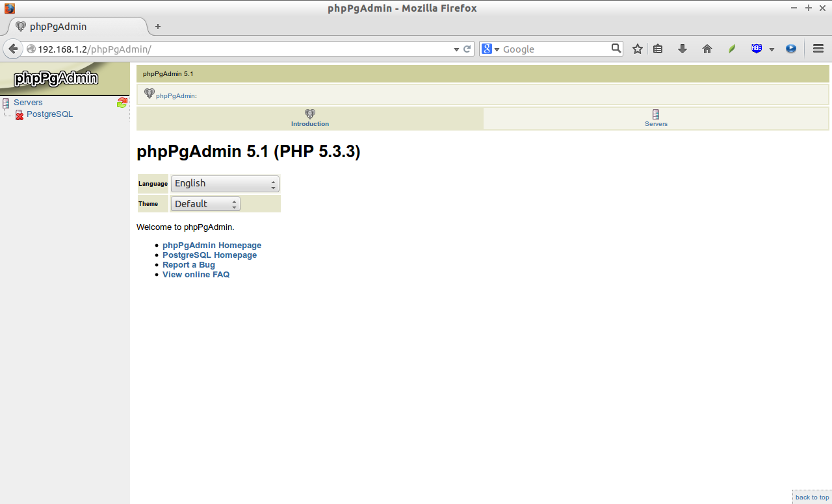Bookmark this page with the star icon
The height and width of the screenshot is (504, 832).
point(638,49)
